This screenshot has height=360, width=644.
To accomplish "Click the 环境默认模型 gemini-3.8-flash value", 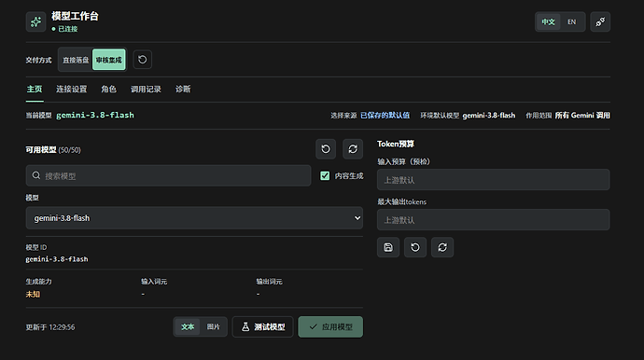I will (x=489, y=116).
